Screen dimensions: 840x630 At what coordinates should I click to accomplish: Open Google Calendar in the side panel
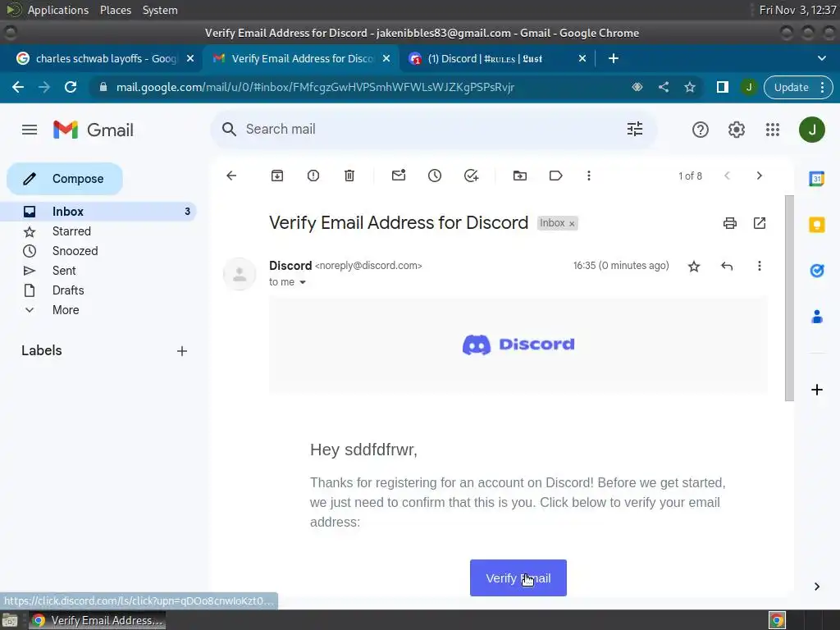(816, 178)
